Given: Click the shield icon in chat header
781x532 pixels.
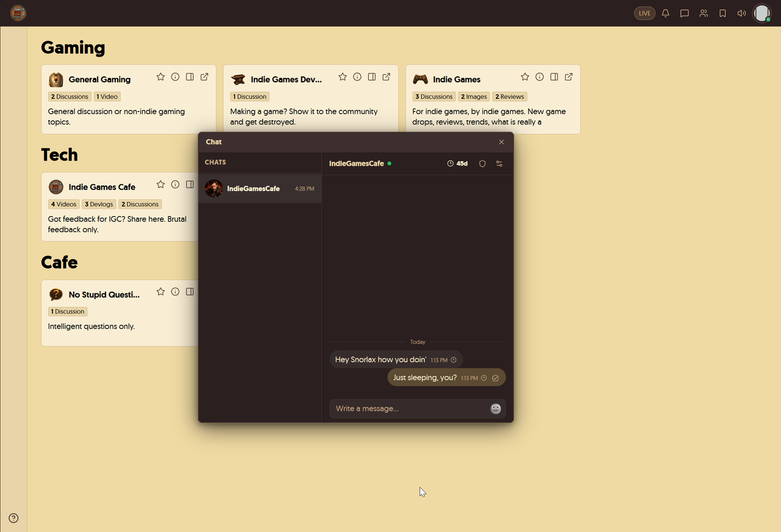Looking at the screenshot, I should click(482, 164).
